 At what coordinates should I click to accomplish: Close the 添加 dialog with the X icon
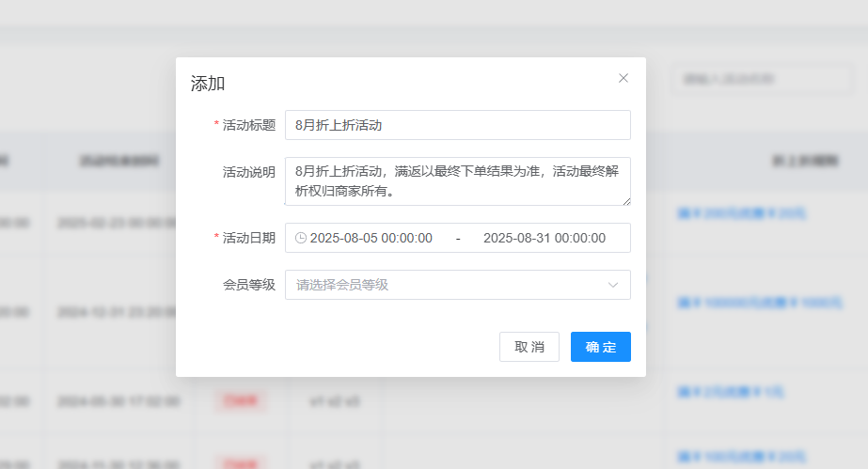[x=623, y=78]
